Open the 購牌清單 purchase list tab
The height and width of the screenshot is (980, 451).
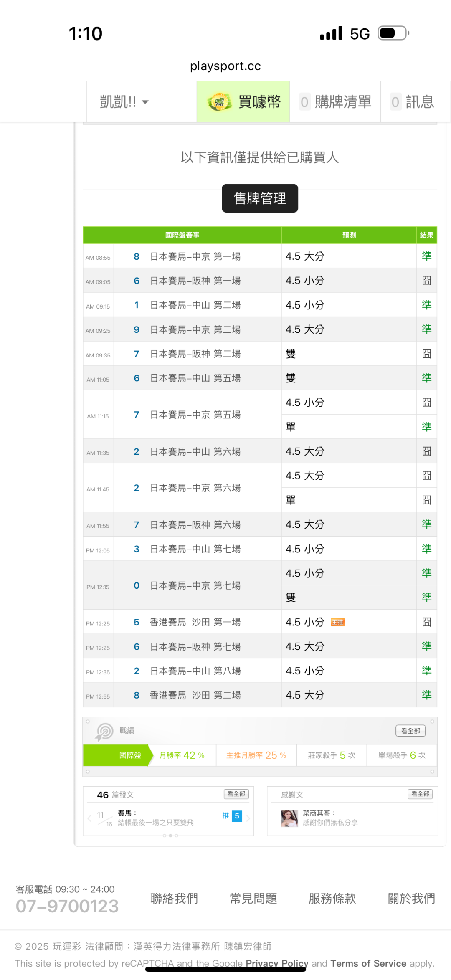point(335,102)
